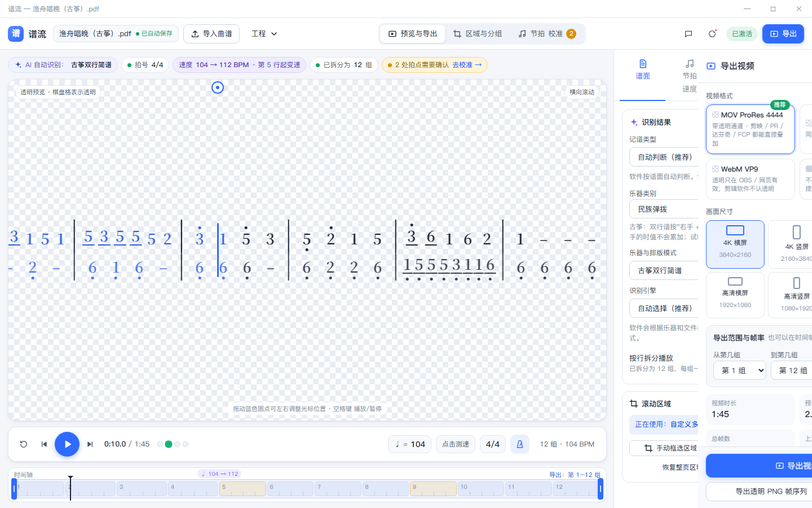Click the 横向滚动 mode chip
812x508 pixels.
(x=582, y=92)
